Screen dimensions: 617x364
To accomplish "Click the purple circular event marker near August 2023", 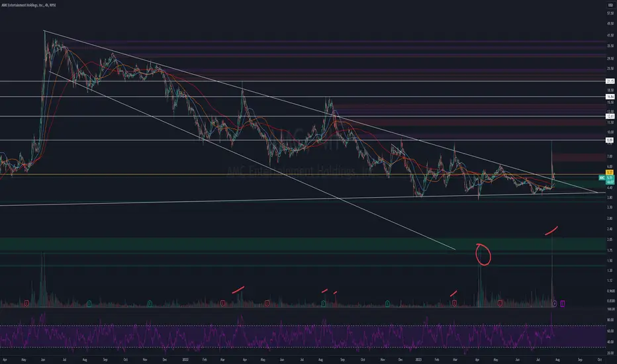I will tap(555, 303).
